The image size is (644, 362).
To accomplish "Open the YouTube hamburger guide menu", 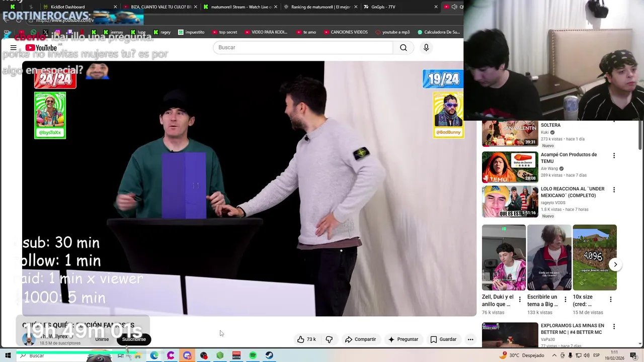I will (13, 48).
